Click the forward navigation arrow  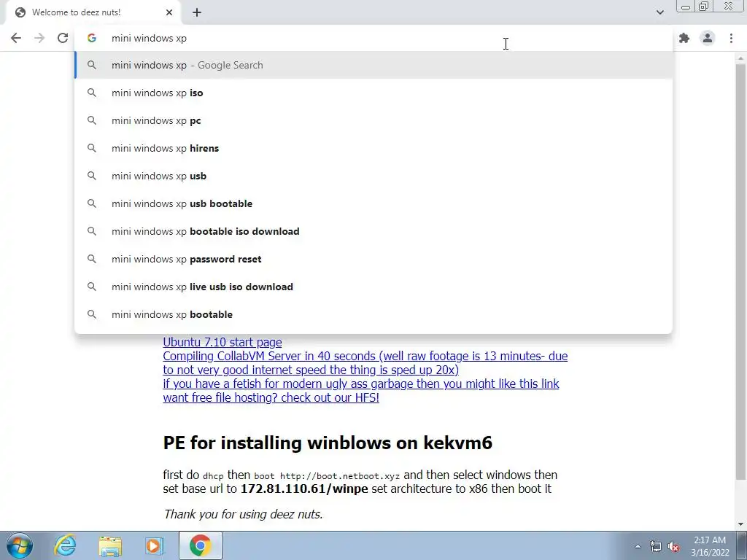[x=39, y=38]
